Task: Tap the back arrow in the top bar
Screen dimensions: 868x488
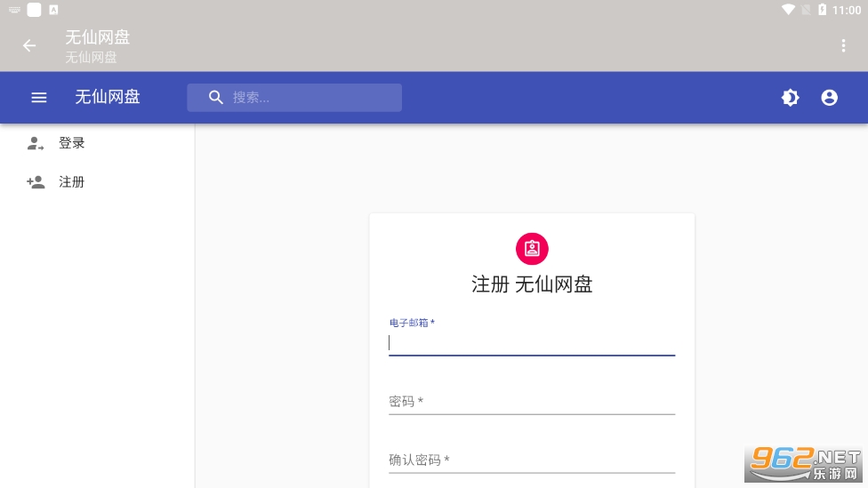Action: pos(29,46)
